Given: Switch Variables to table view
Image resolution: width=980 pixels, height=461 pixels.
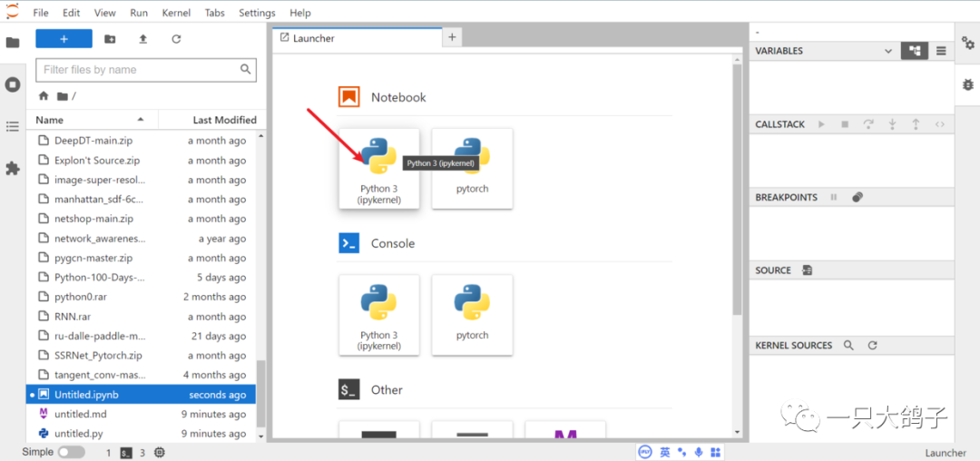Looking at the screenshot, I should (941, 51).
